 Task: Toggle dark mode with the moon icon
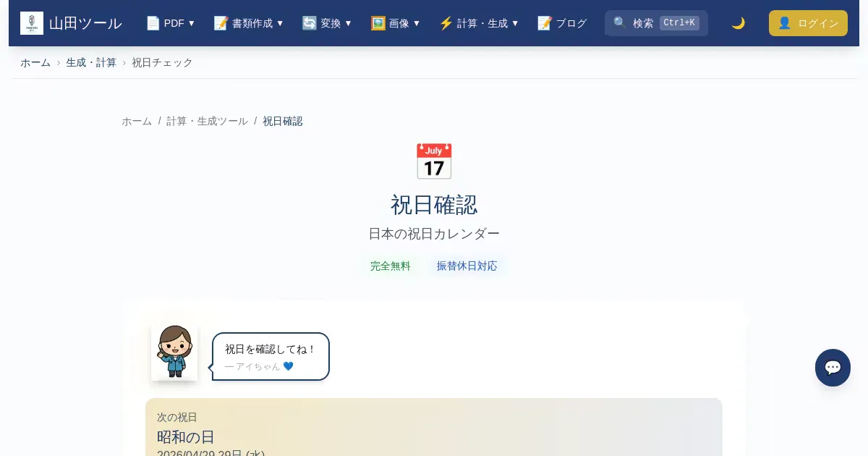click(738, 23)
